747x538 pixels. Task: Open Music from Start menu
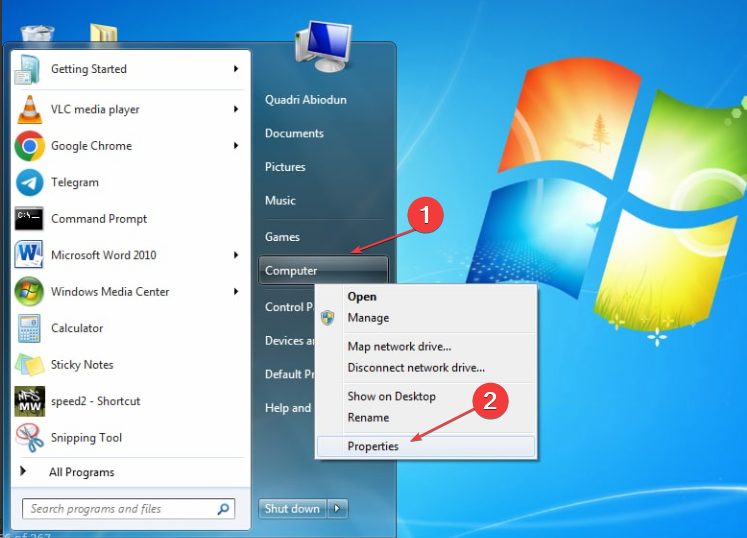tap(280, 200)
